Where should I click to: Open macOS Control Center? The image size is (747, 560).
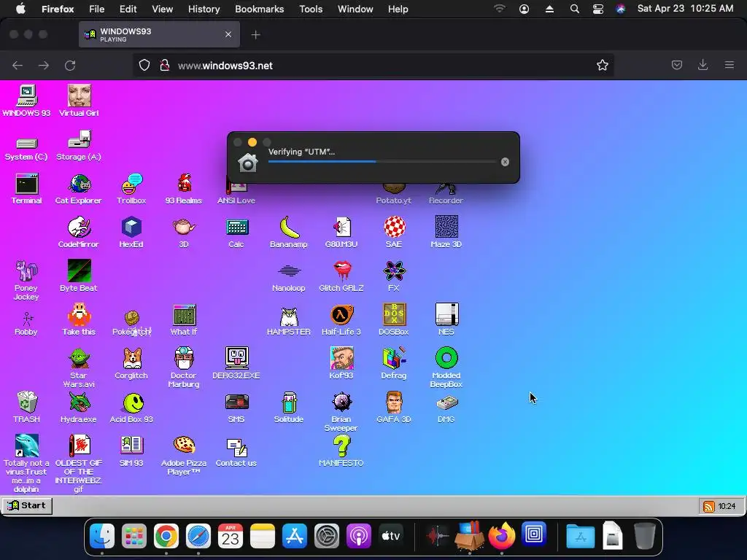(x=598, y=9)
